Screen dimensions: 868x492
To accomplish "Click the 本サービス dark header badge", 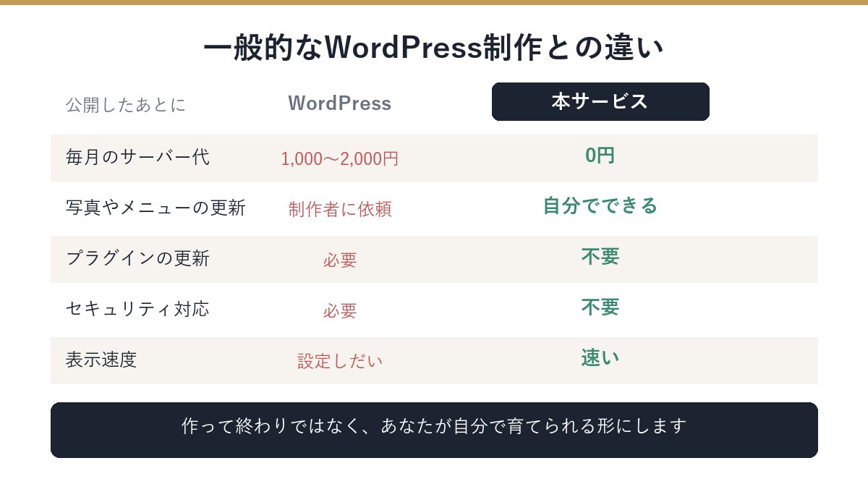I will tap(600, 101).
